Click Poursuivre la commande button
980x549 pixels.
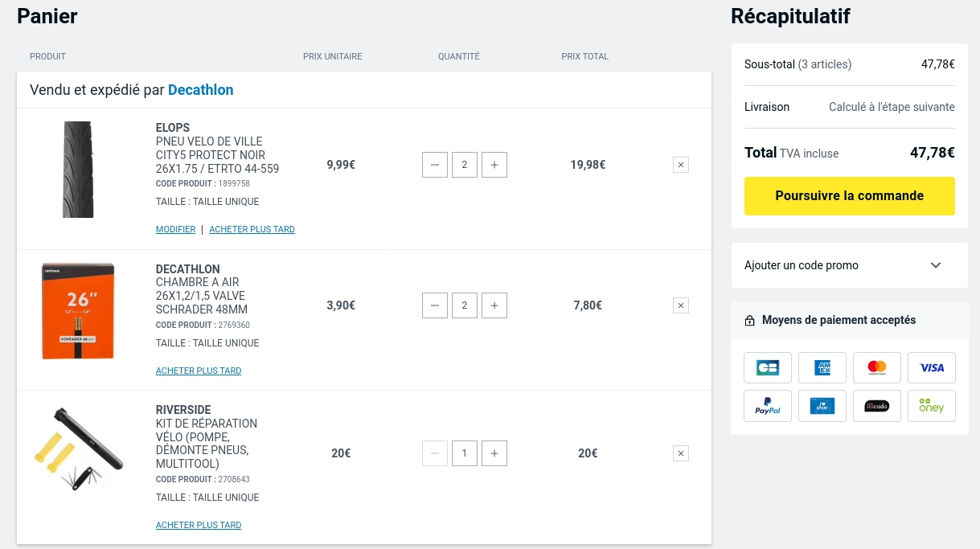pyautogui.click(x=849, y=196)
